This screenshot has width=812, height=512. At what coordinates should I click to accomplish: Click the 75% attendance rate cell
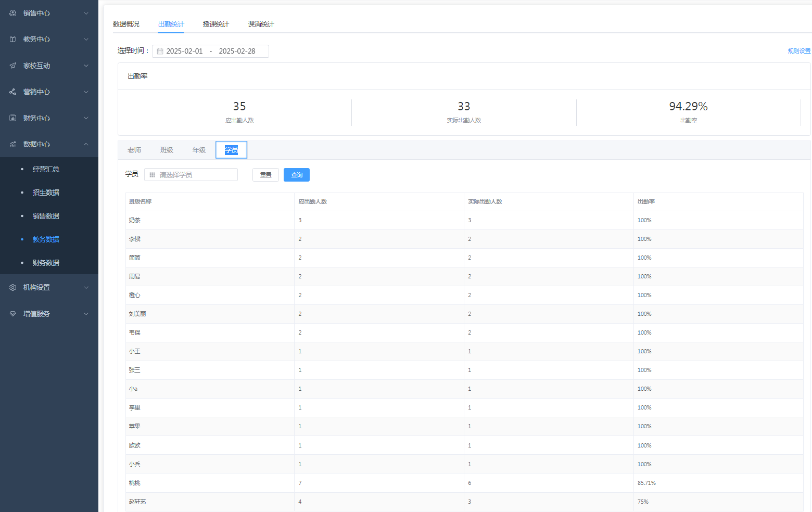(x=643, y=502)
